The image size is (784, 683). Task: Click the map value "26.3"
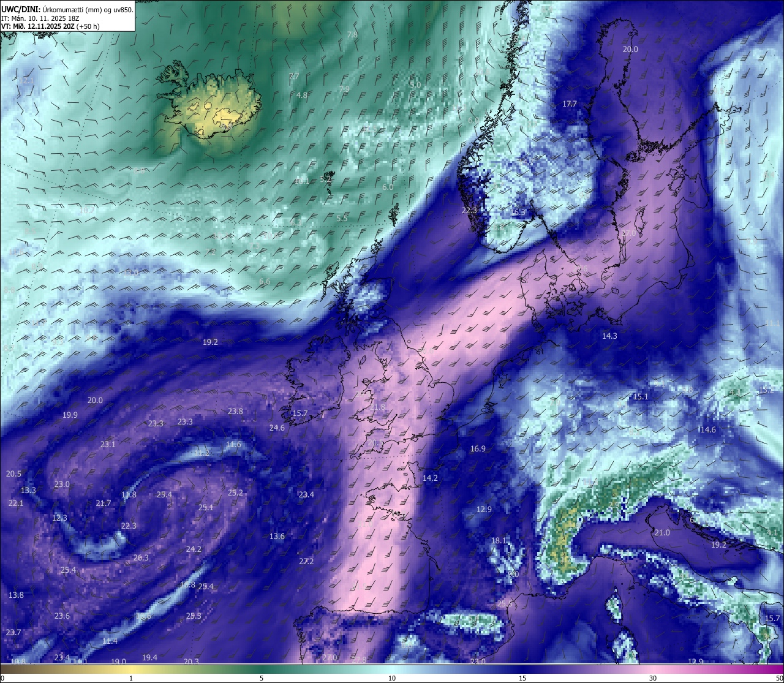point(141,558)
